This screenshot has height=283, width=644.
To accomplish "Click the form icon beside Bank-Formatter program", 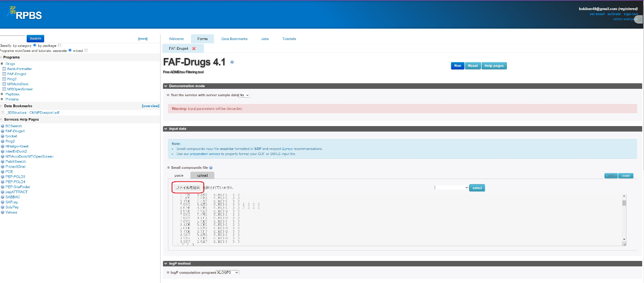I will tap(4, 69).
